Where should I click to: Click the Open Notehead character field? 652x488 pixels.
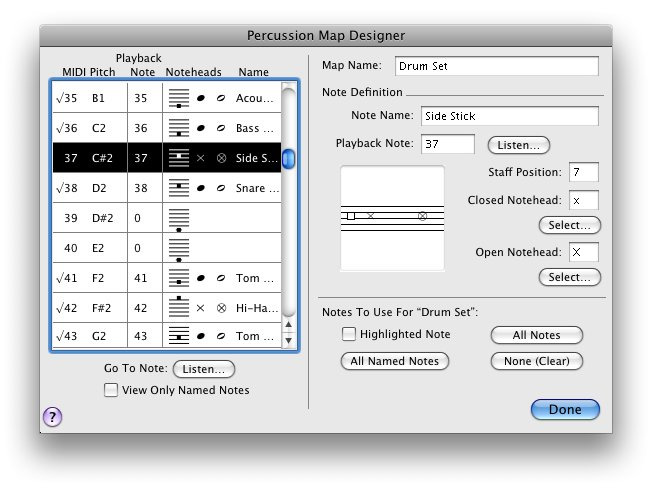[x=584, y=252]
